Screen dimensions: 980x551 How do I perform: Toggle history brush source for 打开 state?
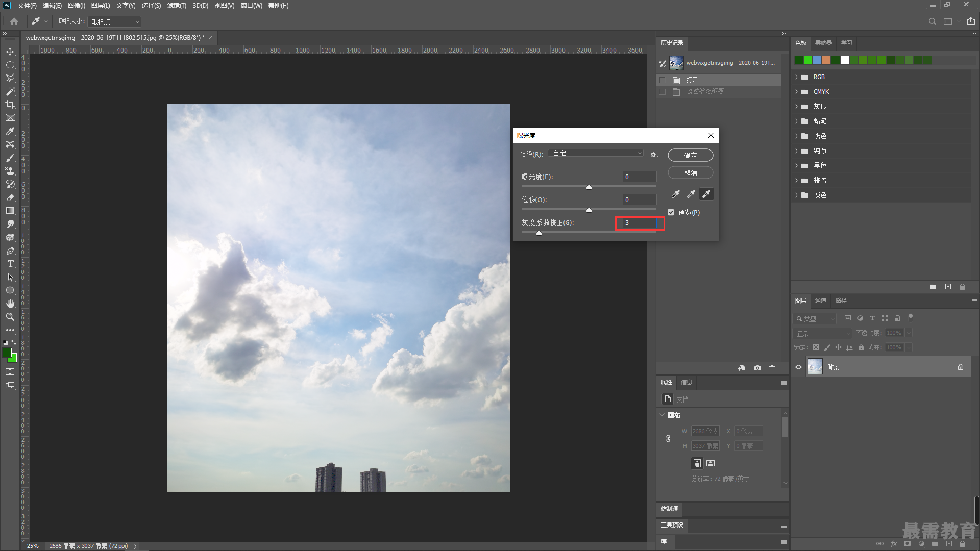[x=663, y=80]
